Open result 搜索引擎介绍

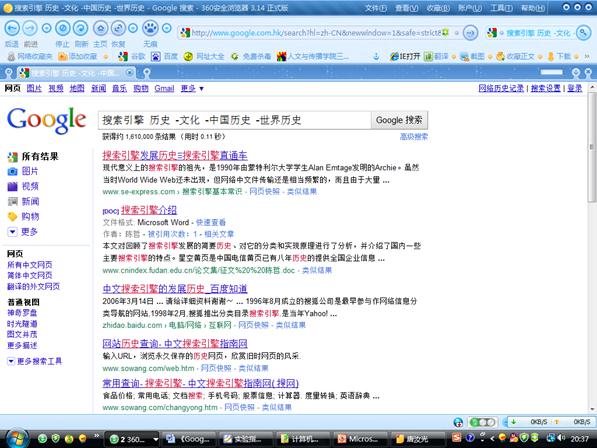(x=149, y=210)
